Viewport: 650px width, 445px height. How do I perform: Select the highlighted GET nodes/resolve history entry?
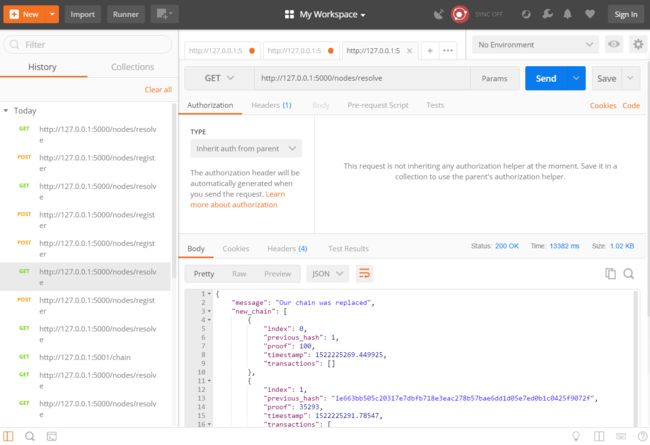tap(85, 277)
